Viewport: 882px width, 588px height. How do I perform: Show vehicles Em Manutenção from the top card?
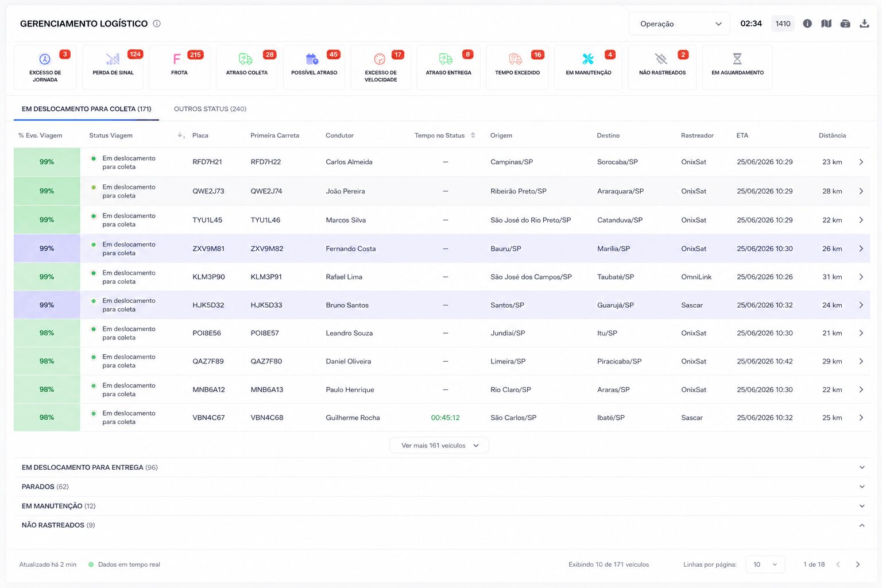(x=589, y=67)
